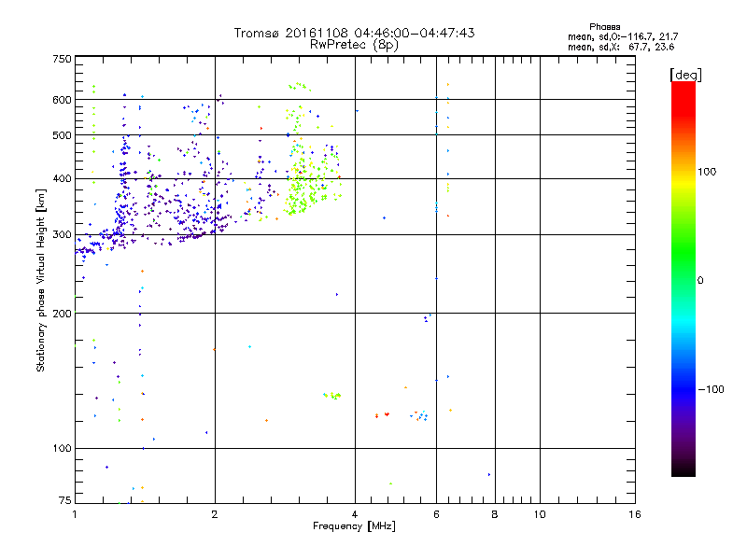747x560 pixels.
Task: Click the y-axis tick label "500"
Action: point(62,135)
